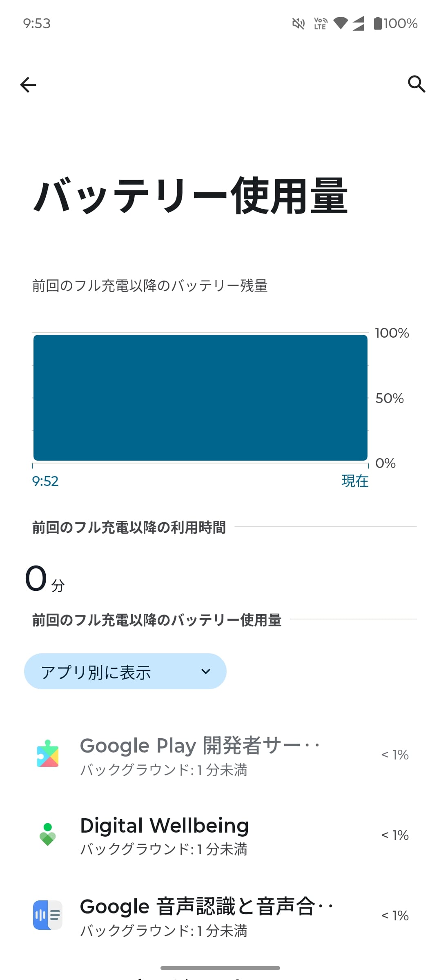The height and width of the screenshot is (980, 441).
Task: Tap the battery level chart bar
Action: point(200,398)
